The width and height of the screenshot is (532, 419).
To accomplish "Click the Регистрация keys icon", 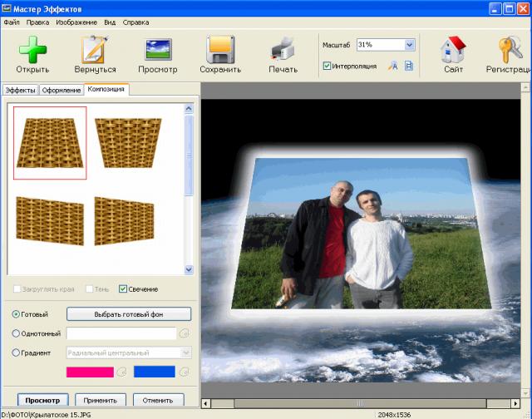I will pyautogui.click(x=510, y=50).
